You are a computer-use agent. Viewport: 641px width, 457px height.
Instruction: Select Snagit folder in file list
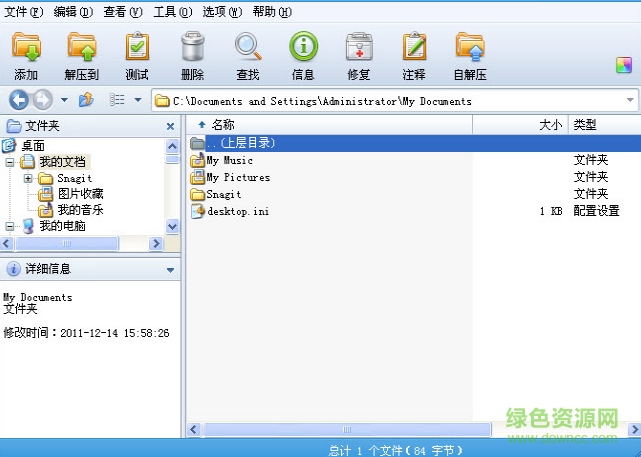(x=224, y=194)
